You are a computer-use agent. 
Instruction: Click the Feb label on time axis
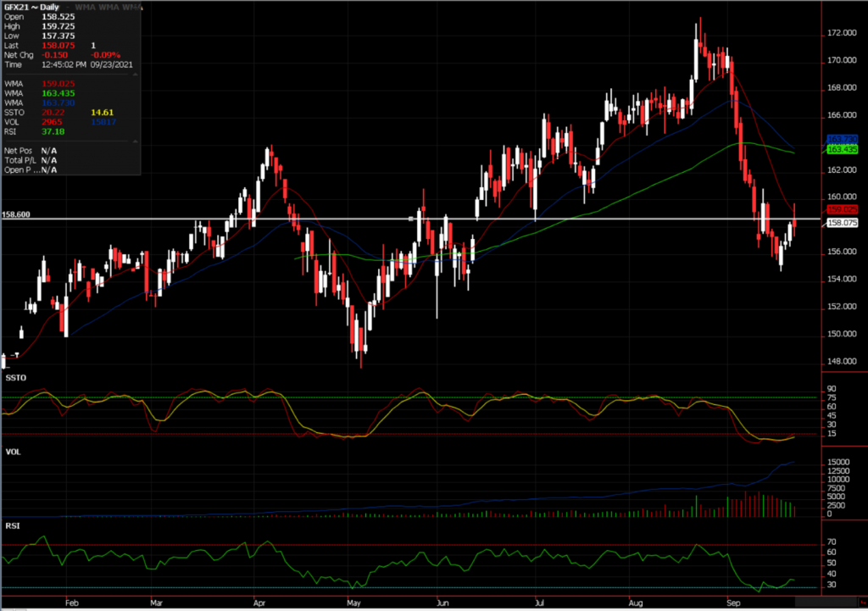pos(71,603)
